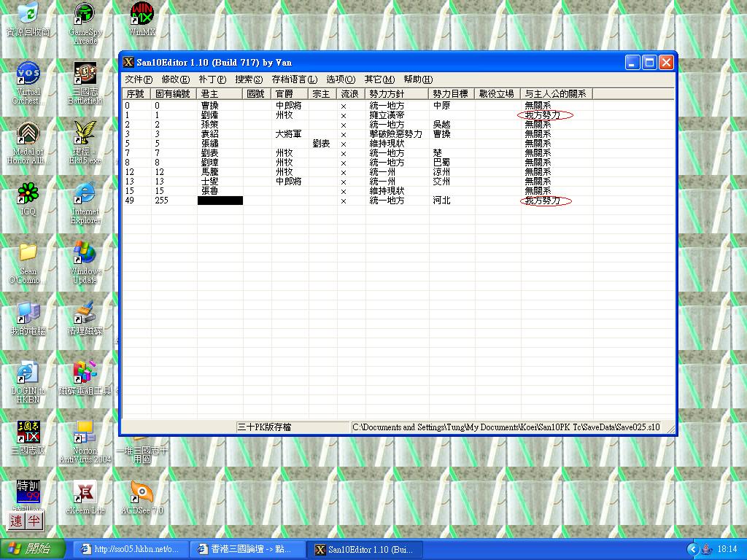Viewport: 747px width, 560px height.
Task: Expand hidden system tray icons arrow
Action: click(693, 550)
